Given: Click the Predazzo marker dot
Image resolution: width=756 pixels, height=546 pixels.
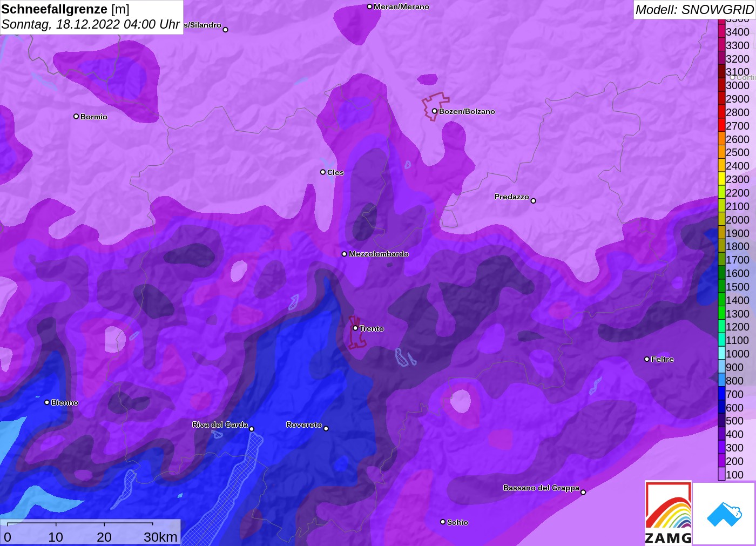Looking at the screenshot, I should [533, 201].
